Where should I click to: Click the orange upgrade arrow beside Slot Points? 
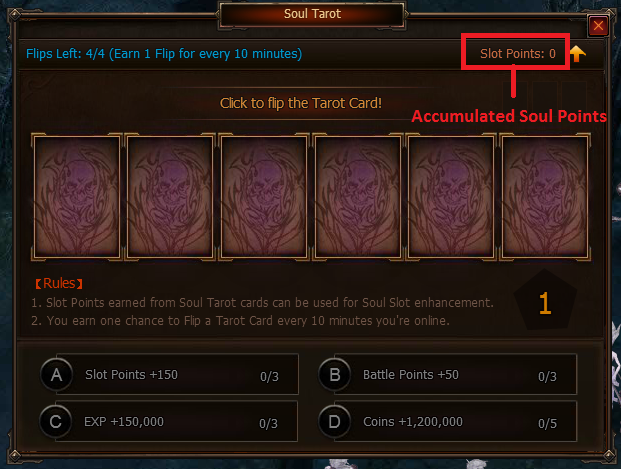coord(577,53)
